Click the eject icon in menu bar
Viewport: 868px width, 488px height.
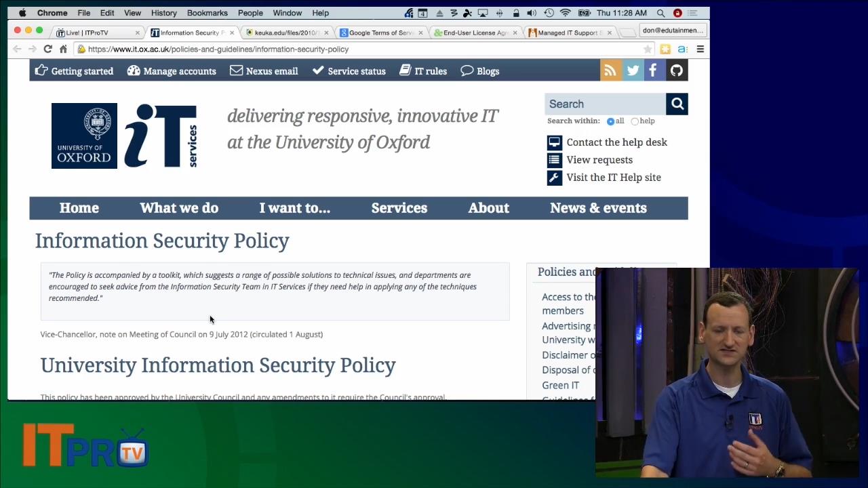click(439, 13)
